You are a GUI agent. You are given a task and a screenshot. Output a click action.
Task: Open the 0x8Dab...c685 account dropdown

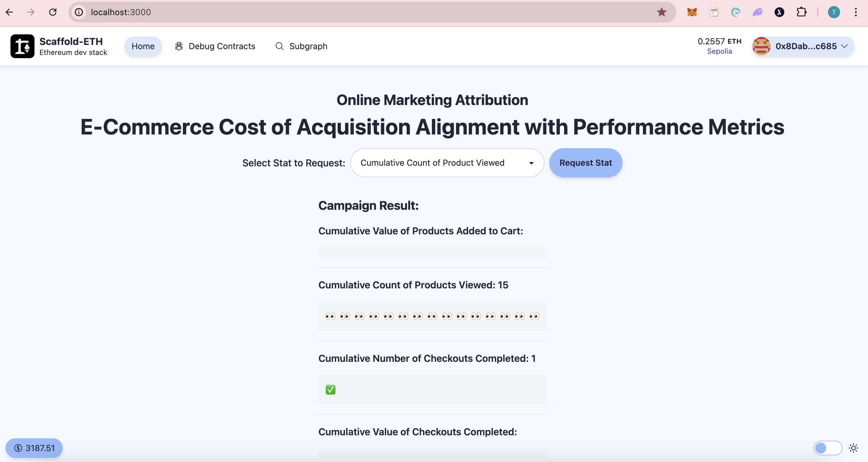(x=804, y=46)
